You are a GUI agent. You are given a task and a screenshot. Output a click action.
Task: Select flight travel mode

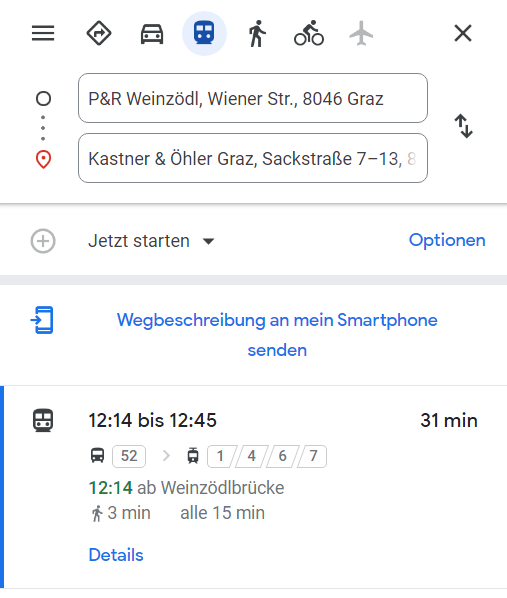[361, 33]
